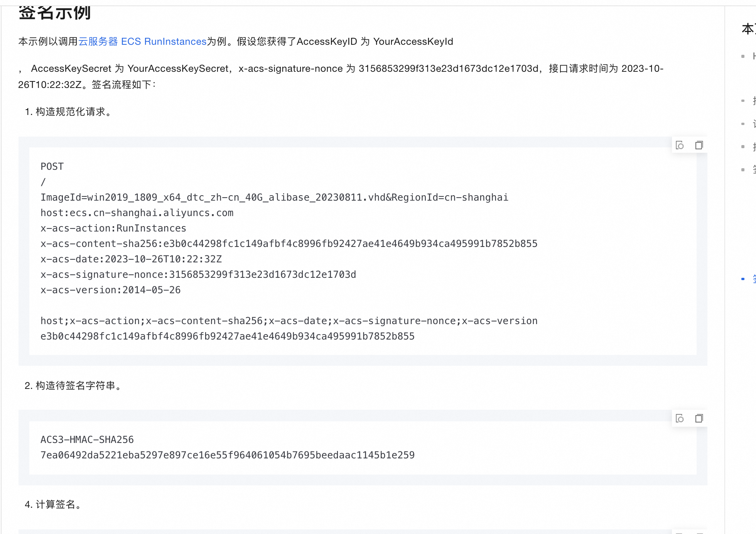The height and width of the screenshot is (534, 756).
Task: Copy the canonical request code block
Action: (x=699, y=145)
